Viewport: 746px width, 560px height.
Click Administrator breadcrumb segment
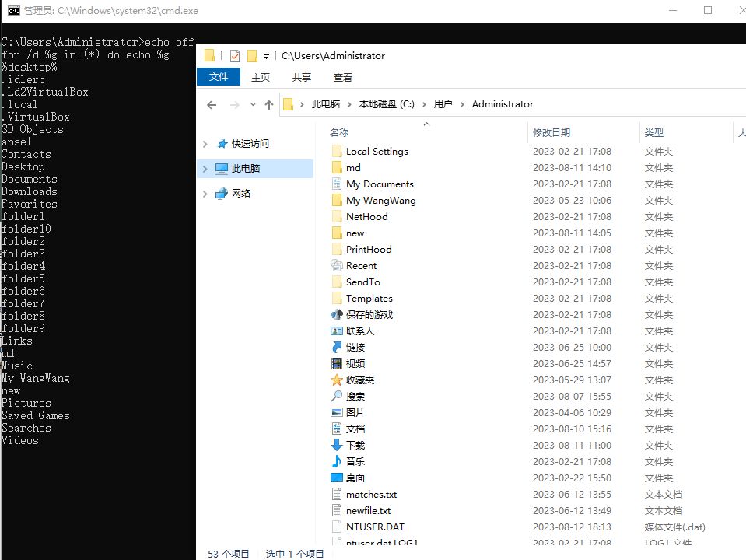click(503, 103)
